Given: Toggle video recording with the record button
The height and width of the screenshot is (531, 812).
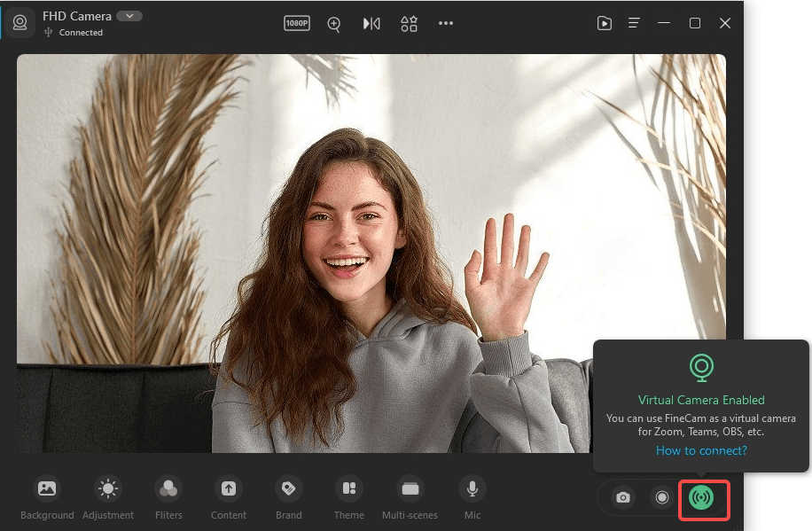Looking at the screenshot, I should coord(662,497).
